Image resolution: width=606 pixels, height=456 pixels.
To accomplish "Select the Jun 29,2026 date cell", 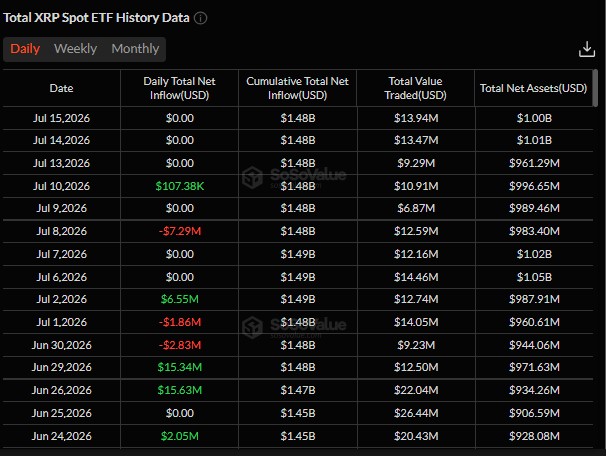I will (61, 367).
